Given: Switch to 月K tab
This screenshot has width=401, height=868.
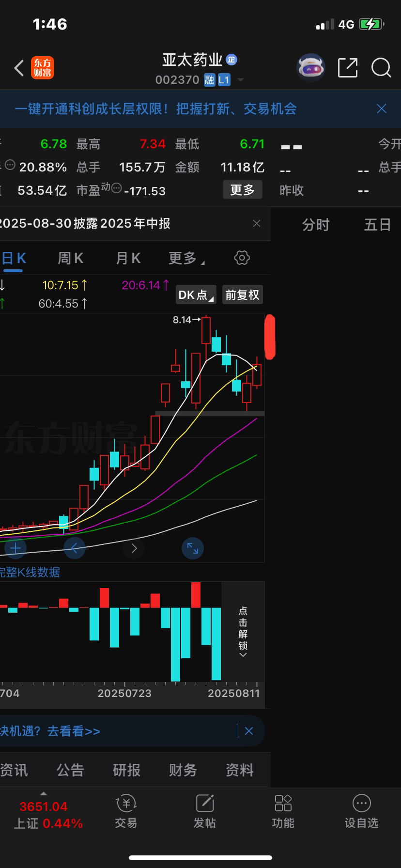Looking at the screenshot, I should point(128,258).
